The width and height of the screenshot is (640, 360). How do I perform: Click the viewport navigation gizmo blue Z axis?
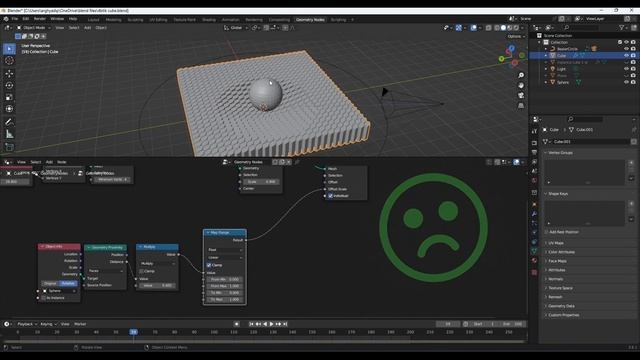511,49
